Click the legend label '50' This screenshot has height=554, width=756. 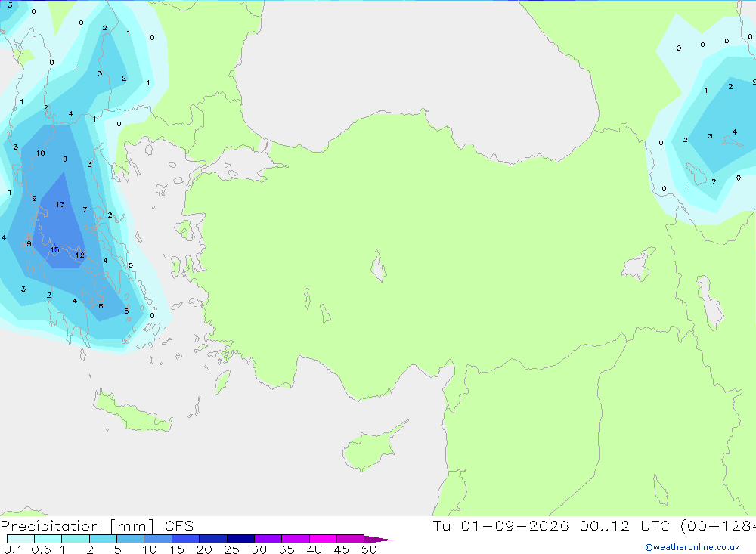[x=369, y=549]
